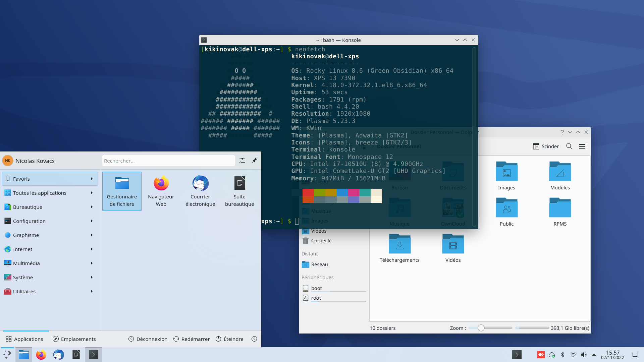Open the Suite bureautique favorite
The height and width of the screenshot is (362, 644).
pos(239,191)
